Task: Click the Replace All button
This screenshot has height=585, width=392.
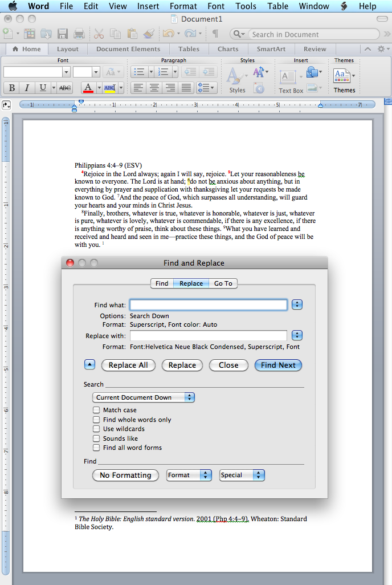Action: point(128,365)
